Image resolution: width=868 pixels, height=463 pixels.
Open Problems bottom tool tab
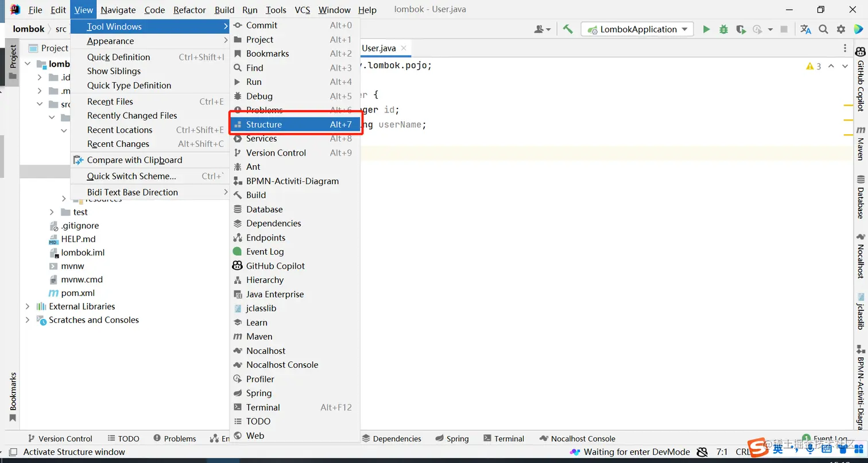175,438
